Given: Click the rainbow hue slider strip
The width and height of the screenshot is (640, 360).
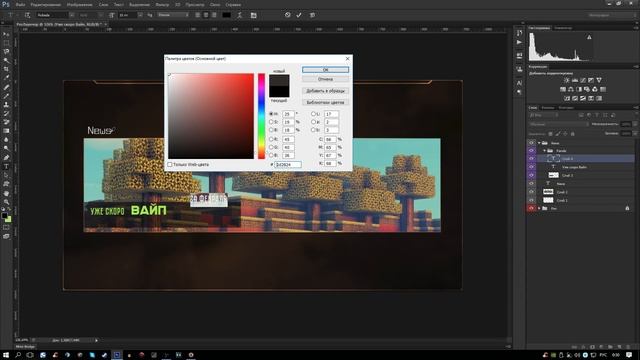Looking at the screenshot, I should click(x=261, y=116).
